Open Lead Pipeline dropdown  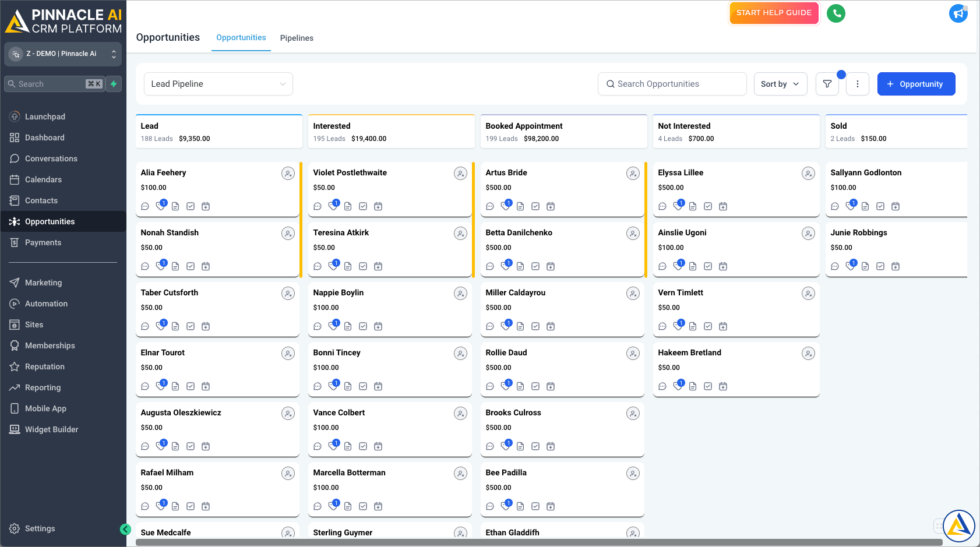(x=218, y=83)
